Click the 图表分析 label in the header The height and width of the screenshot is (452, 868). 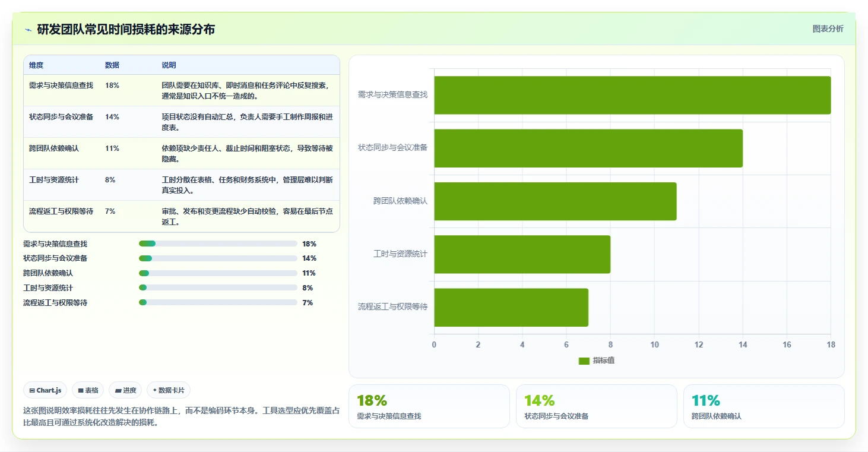coord(828,29)
